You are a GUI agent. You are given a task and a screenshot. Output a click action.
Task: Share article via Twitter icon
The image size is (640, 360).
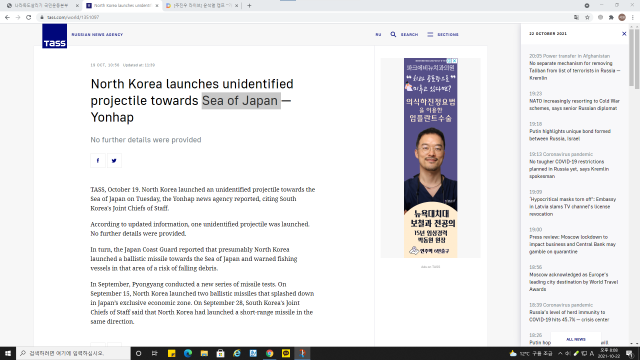click(x=114, y=160)
